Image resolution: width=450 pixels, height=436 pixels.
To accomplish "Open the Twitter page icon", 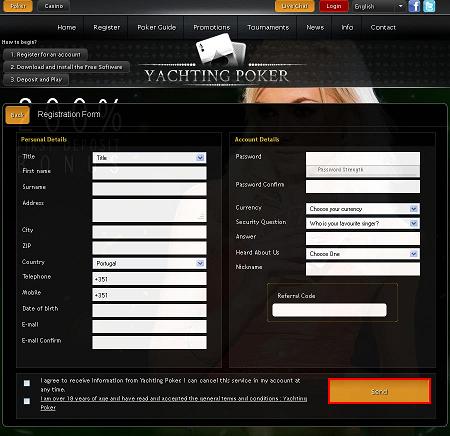I will click(x=429, y=6).
